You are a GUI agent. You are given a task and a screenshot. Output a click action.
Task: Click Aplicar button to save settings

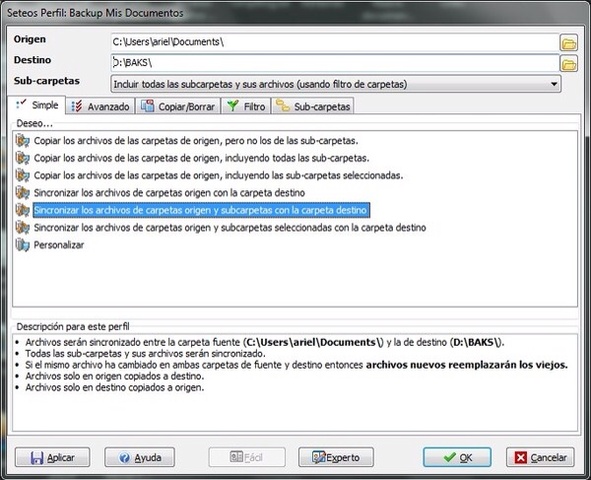click(52, 457)
